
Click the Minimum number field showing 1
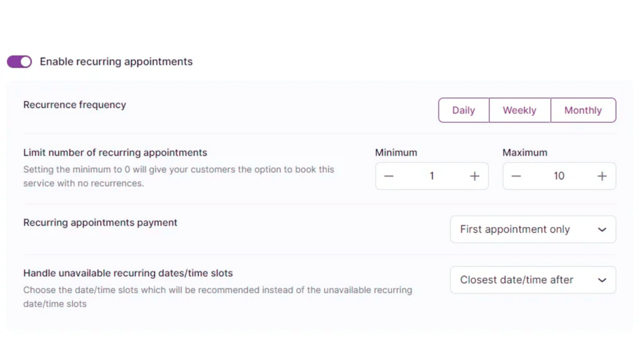tap(432, 176)
